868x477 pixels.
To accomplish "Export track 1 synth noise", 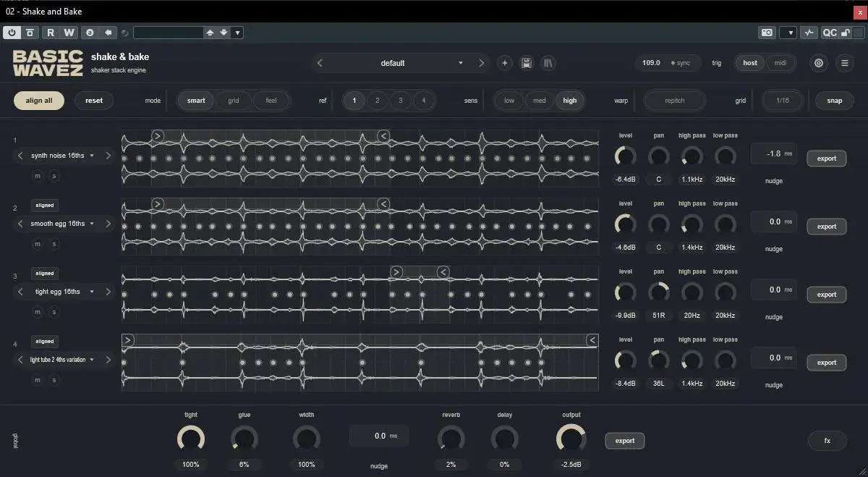I will pos(827,159).
